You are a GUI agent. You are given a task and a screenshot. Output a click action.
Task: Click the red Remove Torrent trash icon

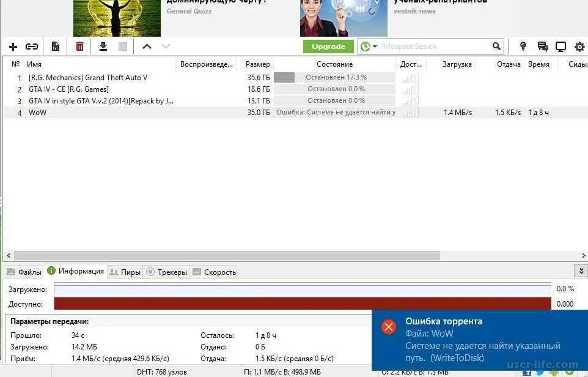pyautogui.click(x=79, y=47)
